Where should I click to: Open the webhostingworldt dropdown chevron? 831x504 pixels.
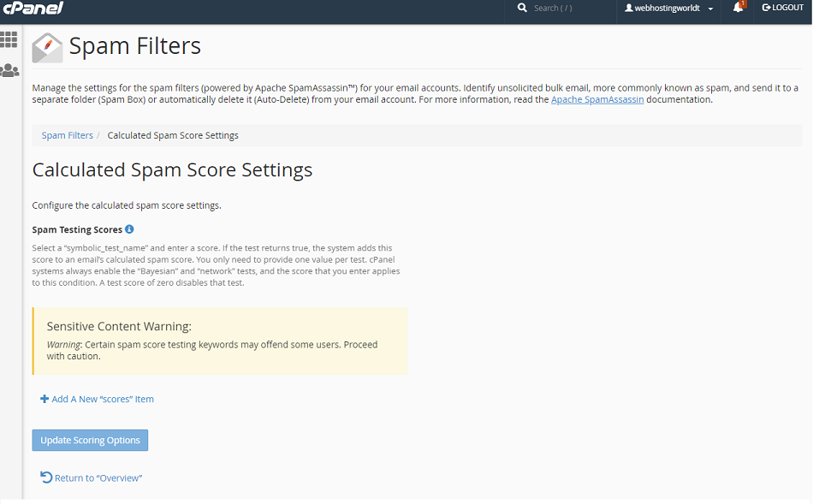[709, 10]
